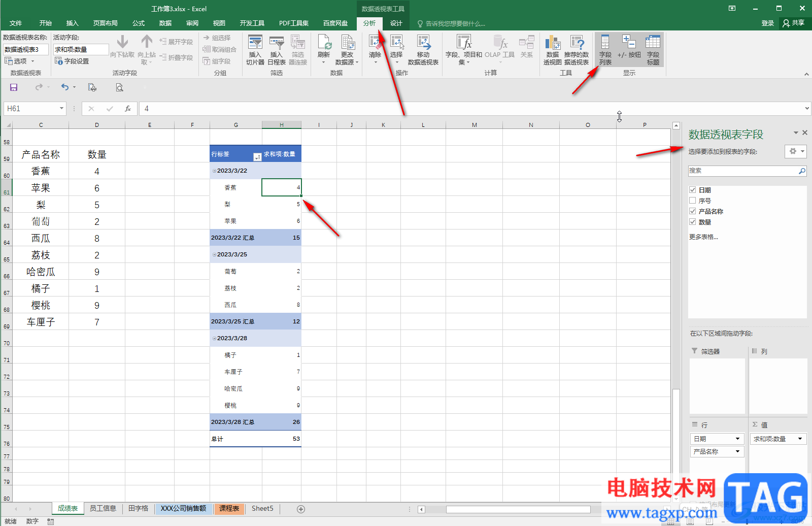This screenshot has width=812, height=526.
Task: Open the Select pivot table icon
Action: [x=396, y=50]
